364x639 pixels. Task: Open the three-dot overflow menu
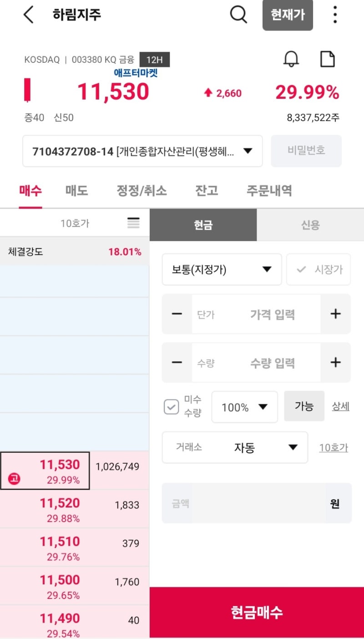pos(335,15)
